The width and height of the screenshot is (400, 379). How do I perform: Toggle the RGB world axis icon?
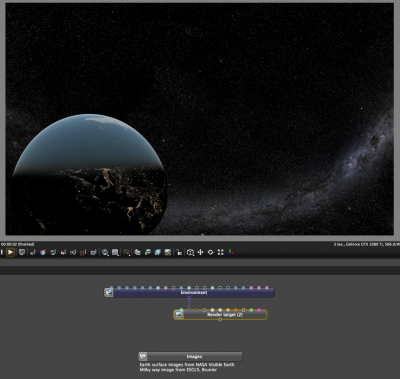230,252
